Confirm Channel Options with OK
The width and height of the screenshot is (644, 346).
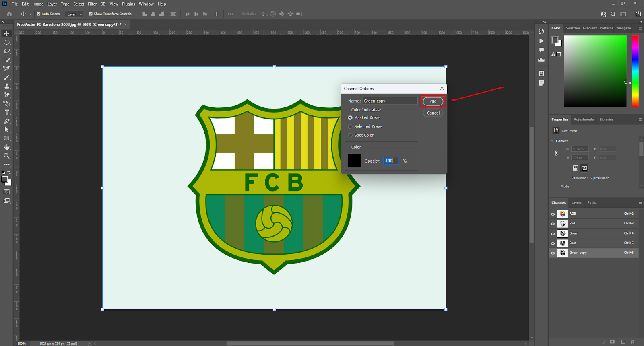coord(433,101)
